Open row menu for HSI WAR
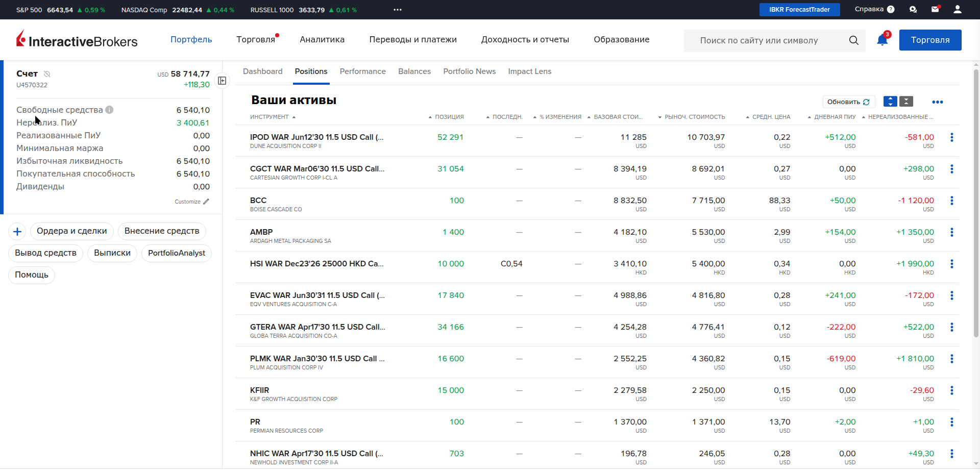The width and height of the screenshot is (980, 473). 952,264
